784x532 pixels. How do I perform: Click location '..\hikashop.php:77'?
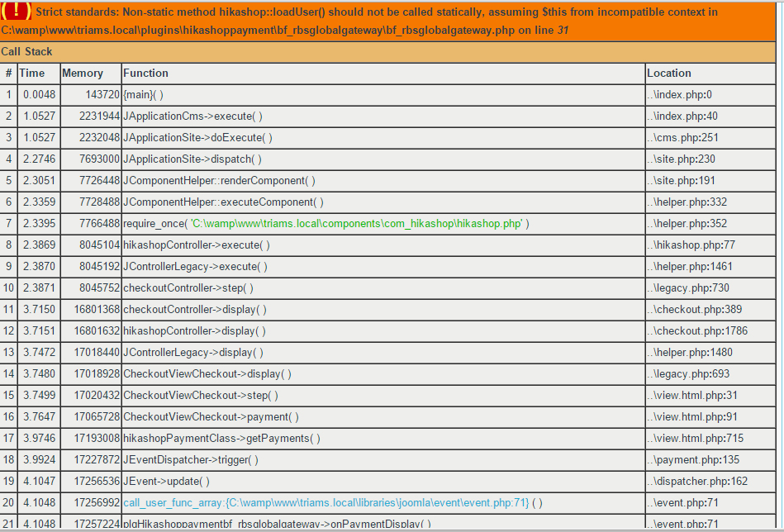tap(691, 245)
